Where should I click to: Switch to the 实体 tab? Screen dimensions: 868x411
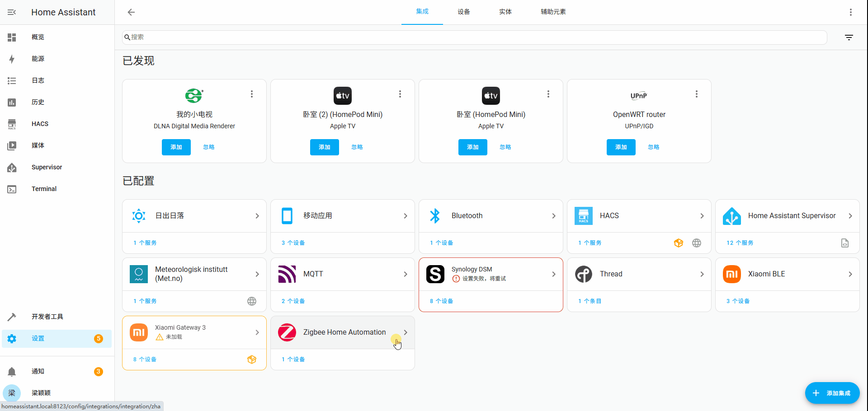click(505, 12)
